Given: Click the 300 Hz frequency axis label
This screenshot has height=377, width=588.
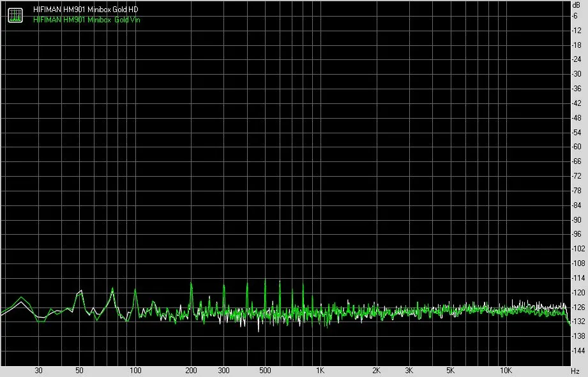Looking at the screenshot, I should (x=224, y=371).
